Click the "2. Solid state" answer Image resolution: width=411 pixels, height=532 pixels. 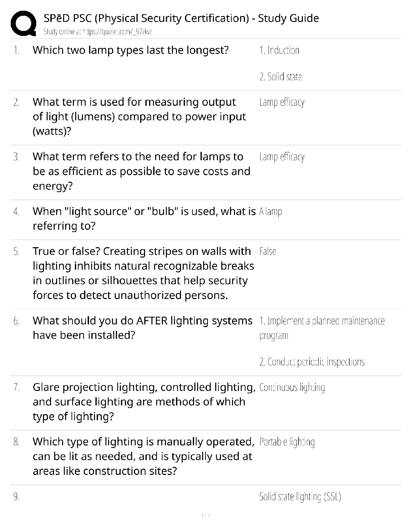point(280,77)
